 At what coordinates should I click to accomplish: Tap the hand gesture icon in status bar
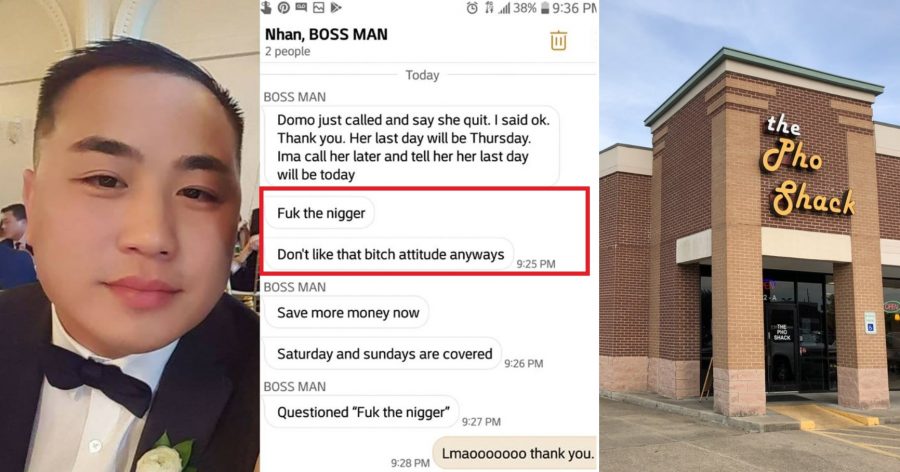coord(266,7)
